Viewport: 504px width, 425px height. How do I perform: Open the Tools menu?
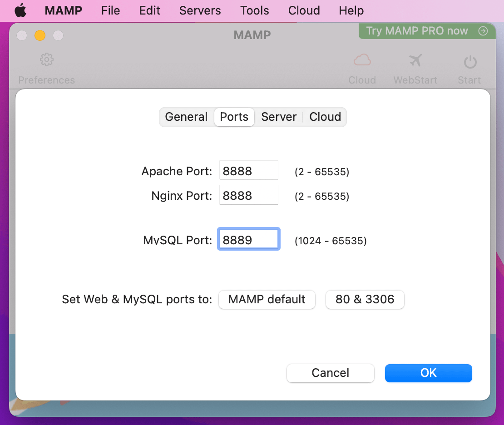coord(254,10)
